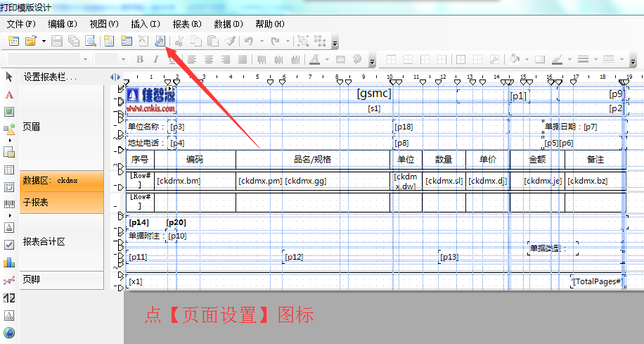Toggle italic text formatting
This screenshot has width=644, height=344.
156,59
